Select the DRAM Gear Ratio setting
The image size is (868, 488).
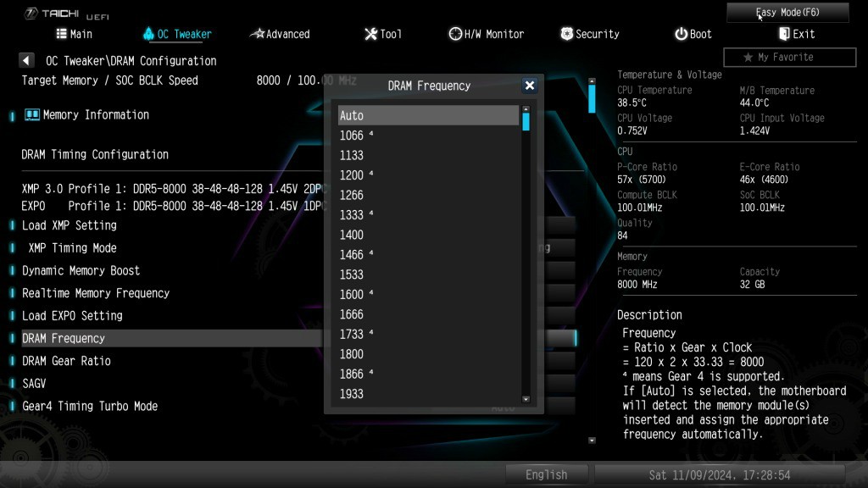[66, 361]
